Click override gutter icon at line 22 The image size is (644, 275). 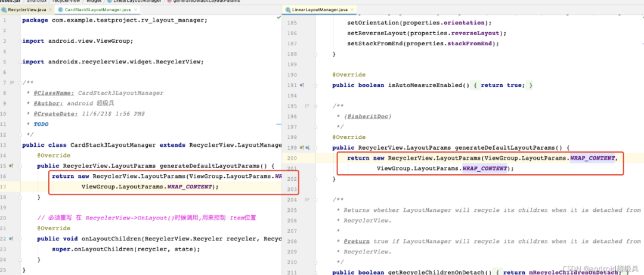click(11, 239)
